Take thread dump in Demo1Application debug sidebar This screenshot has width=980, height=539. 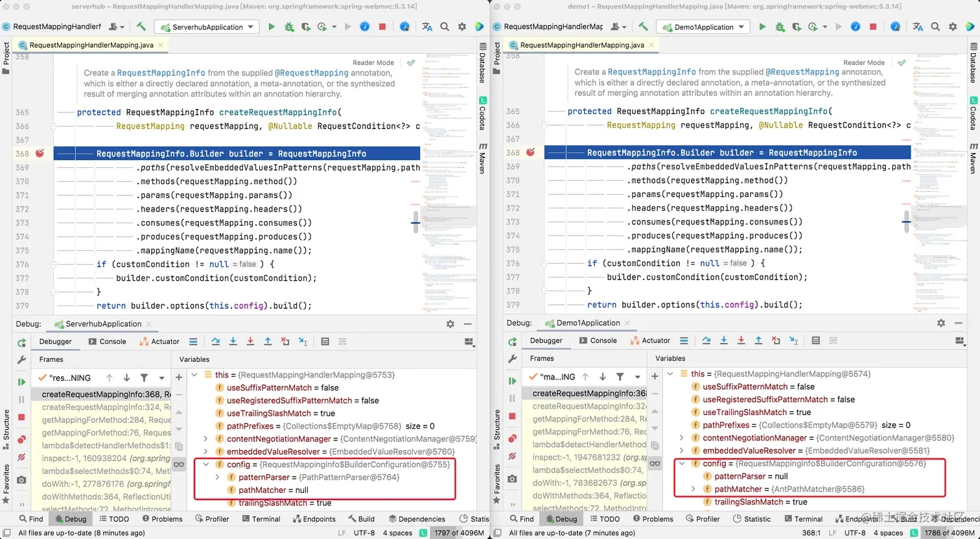pyautogui.click(x=512, y=479)
